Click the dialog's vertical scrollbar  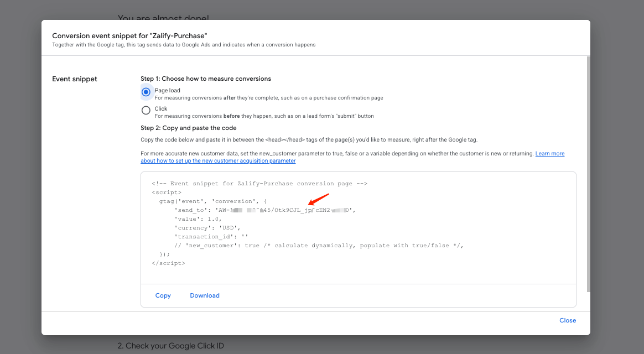[x=588, y=174]
